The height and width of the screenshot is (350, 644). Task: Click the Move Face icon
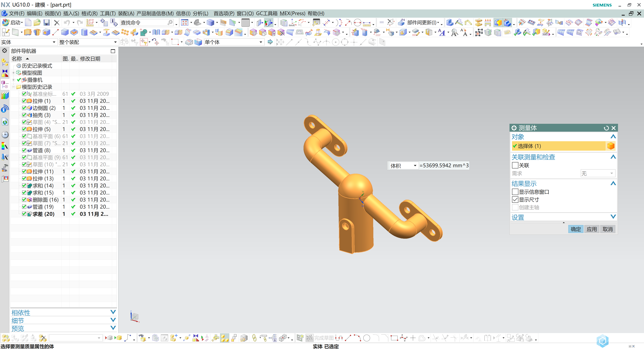click(x=253, y=32)
